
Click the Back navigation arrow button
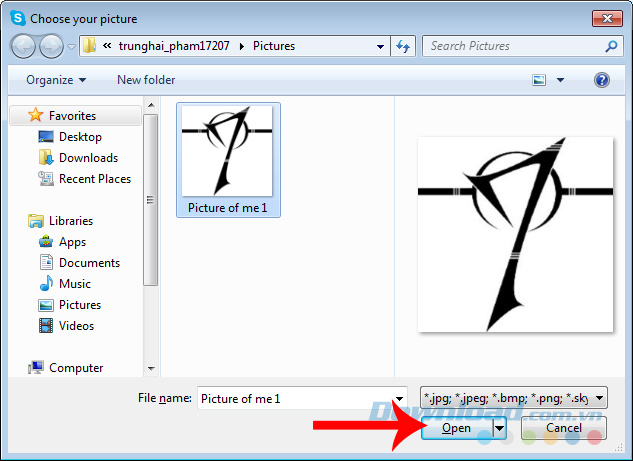[23, 46]
